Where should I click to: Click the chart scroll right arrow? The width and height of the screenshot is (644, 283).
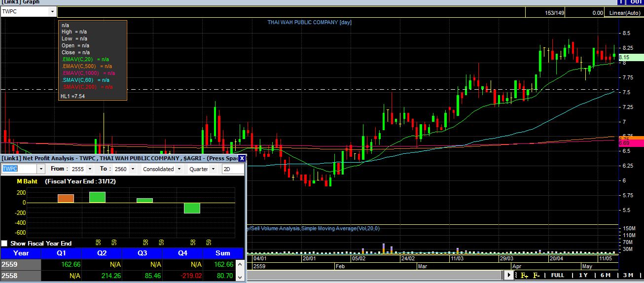pyautogui.click(x=508, y=275)
